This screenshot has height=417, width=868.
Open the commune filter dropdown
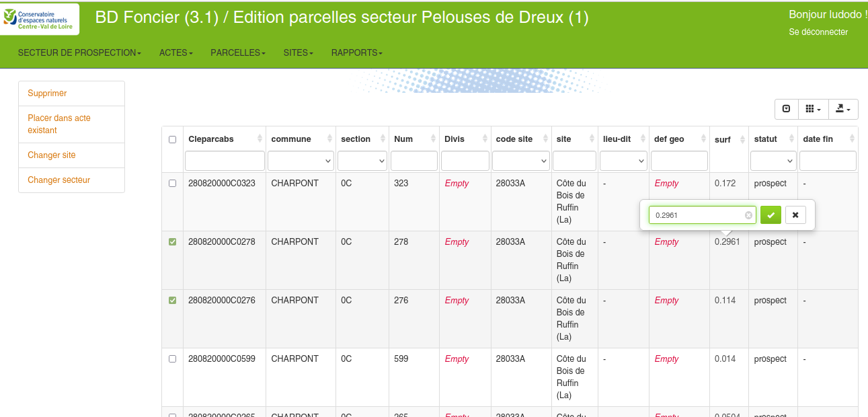pyautogui.click(x=301, y=161)
